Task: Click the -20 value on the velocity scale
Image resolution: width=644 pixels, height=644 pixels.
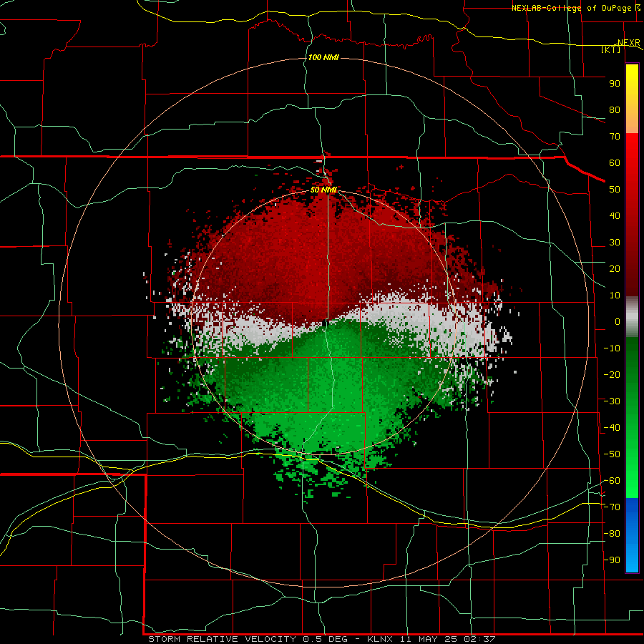Action: [x=612, y=374]
